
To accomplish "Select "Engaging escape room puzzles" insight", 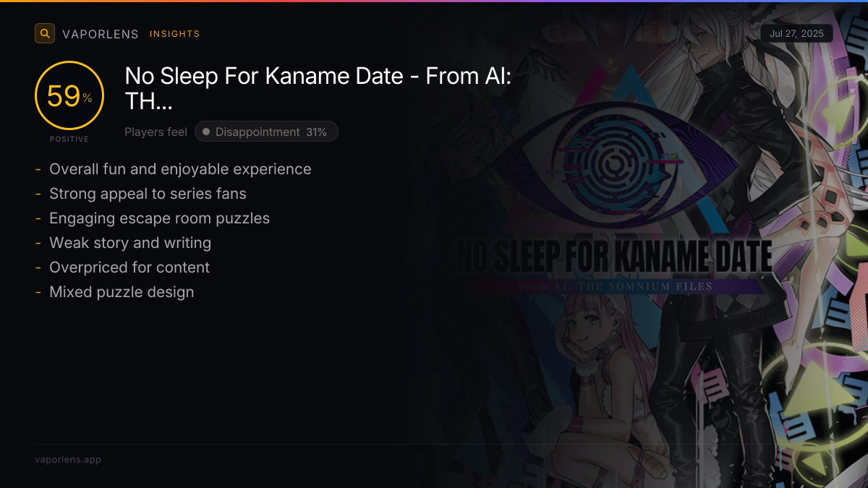I will [159, 218].
